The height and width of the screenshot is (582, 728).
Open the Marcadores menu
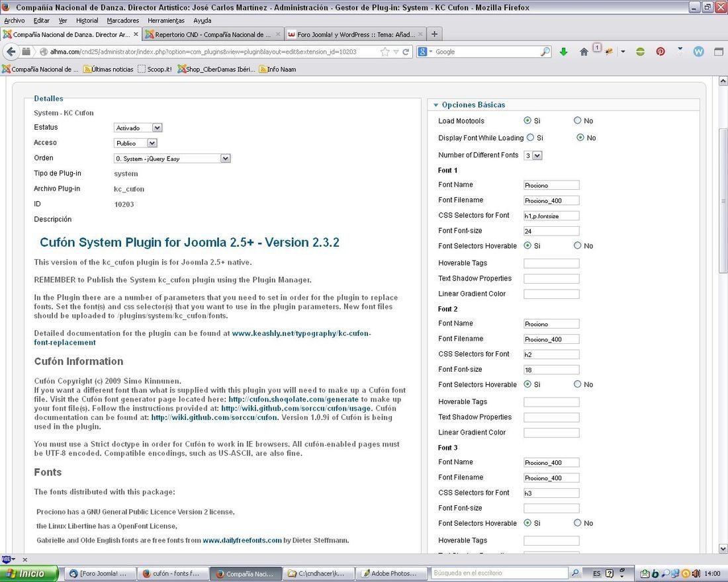(x=123, y=21)
